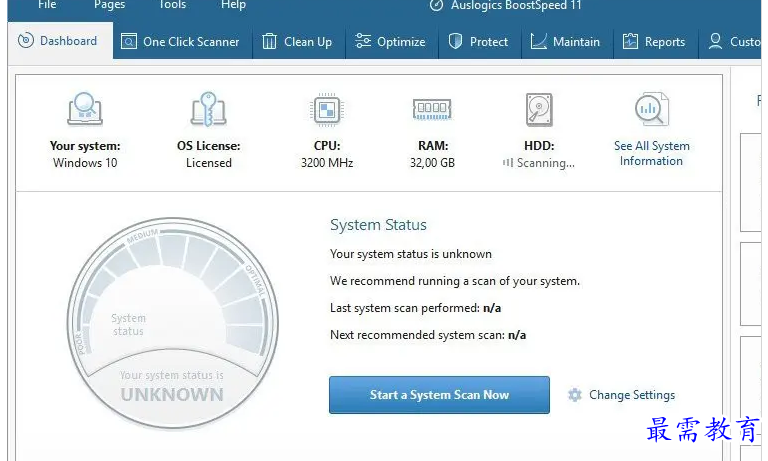Click the CPU chip icon

coord(327,110)
